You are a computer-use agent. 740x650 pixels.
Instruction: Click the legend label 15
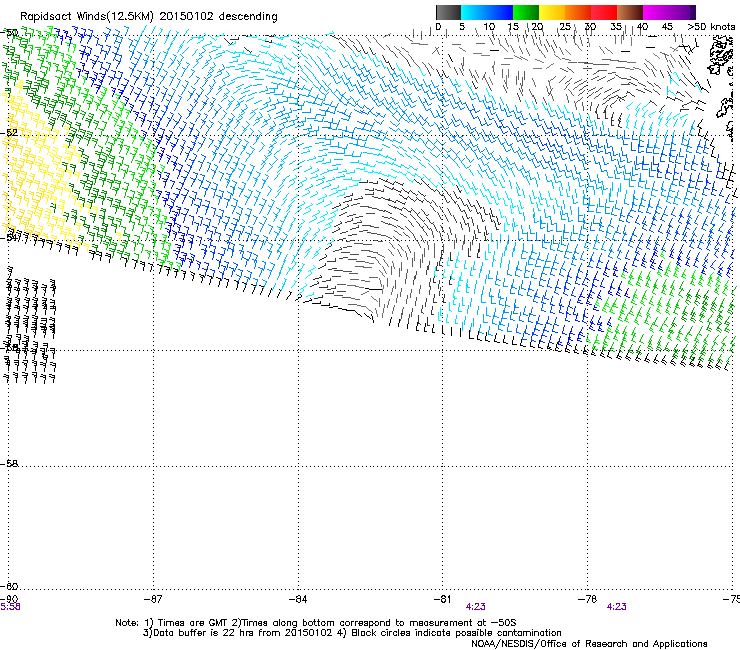click(513, 27)
